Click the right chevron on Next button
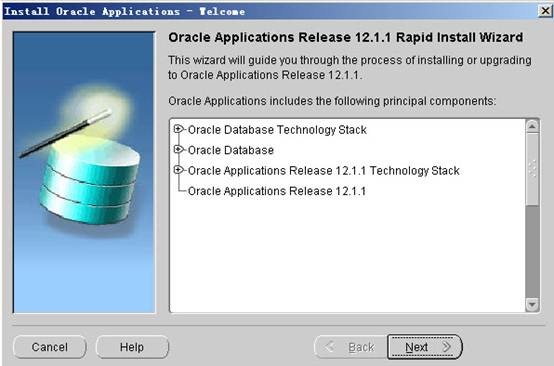554x366 pixels. (x=447, y=347)
